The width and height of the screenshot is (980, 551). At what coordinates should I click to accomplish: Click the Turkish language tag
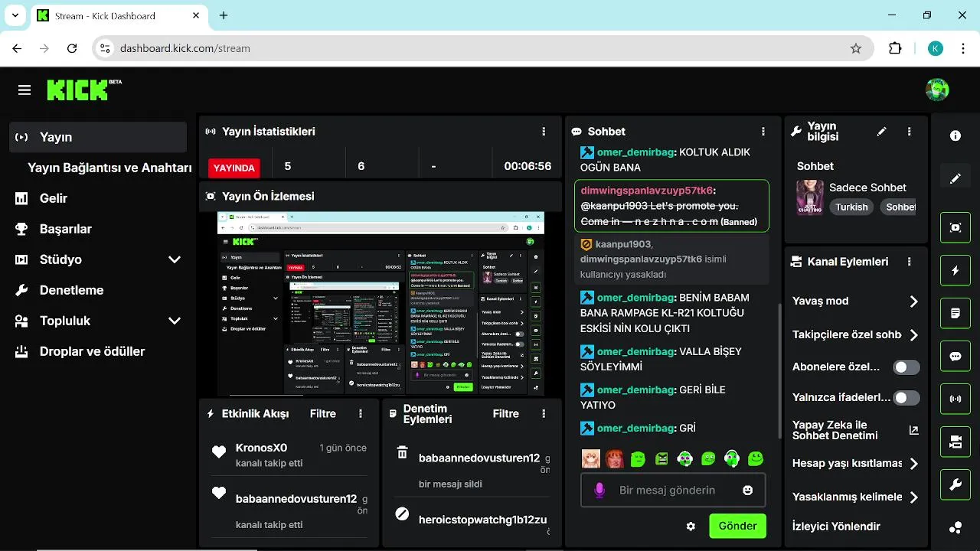click(851, 207)
